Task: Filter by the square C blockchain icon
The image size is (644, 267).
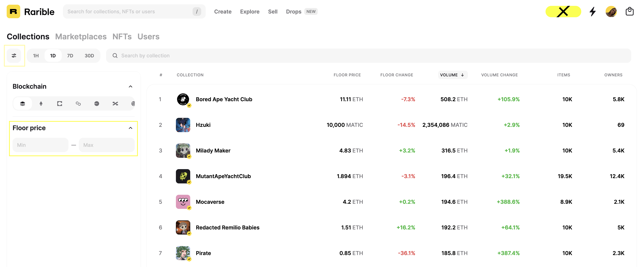Action: click(59, 104)
